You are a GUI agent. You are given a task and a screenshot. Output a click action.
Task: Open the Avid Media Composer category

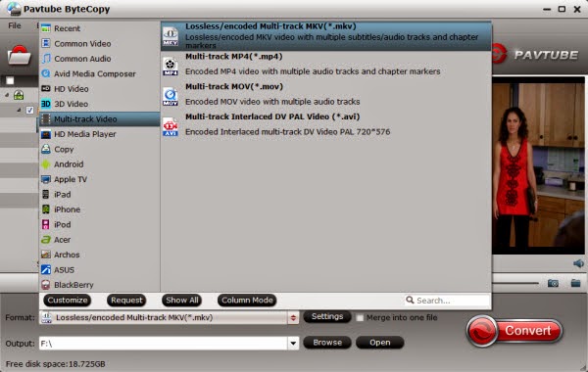[x=99, y=73]
